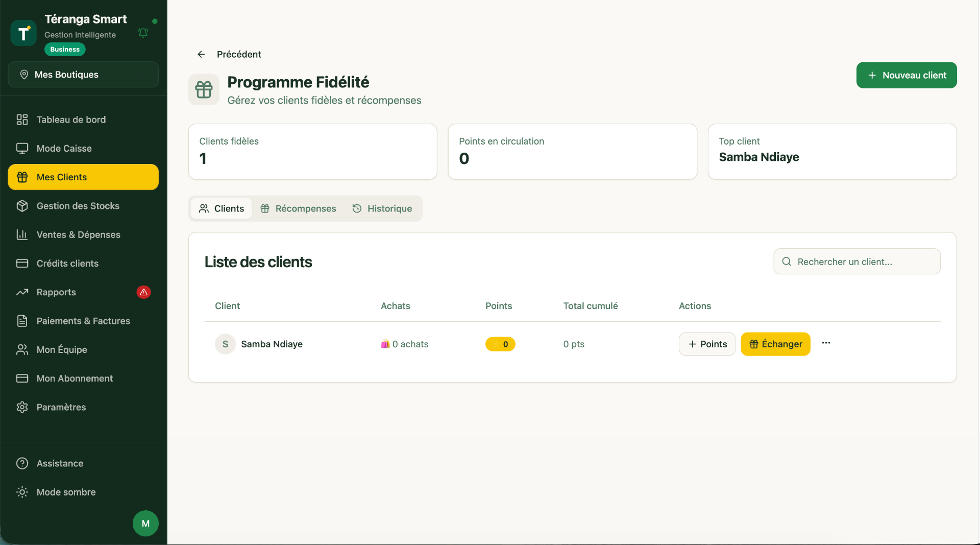Click the Paiements & Factures document icon
The width and height of the screenshot is (980, 545).
(x=22, y=321)
